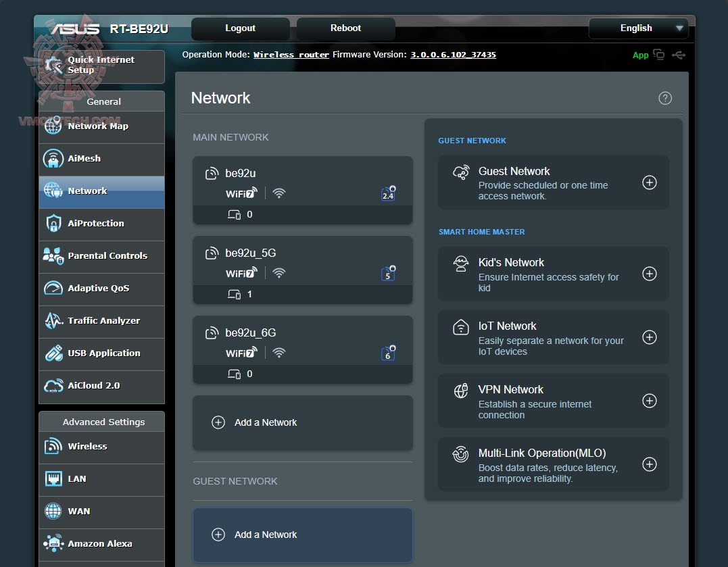Click the 2.4 GHz band badge icon
This screenshot has width=728, height=567.
[388, 193]
